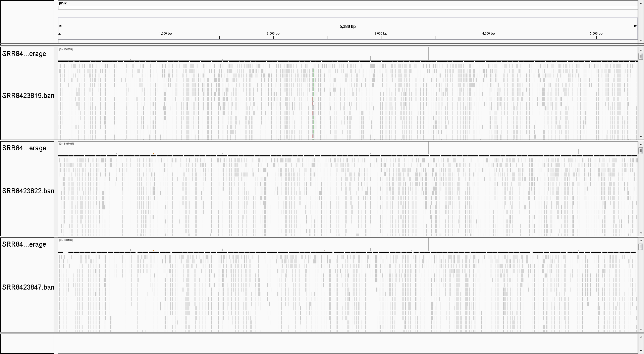Click scroll-down arrow of SRR8423822 panel
Screen dimensions: 644x354
coord(641,233)
